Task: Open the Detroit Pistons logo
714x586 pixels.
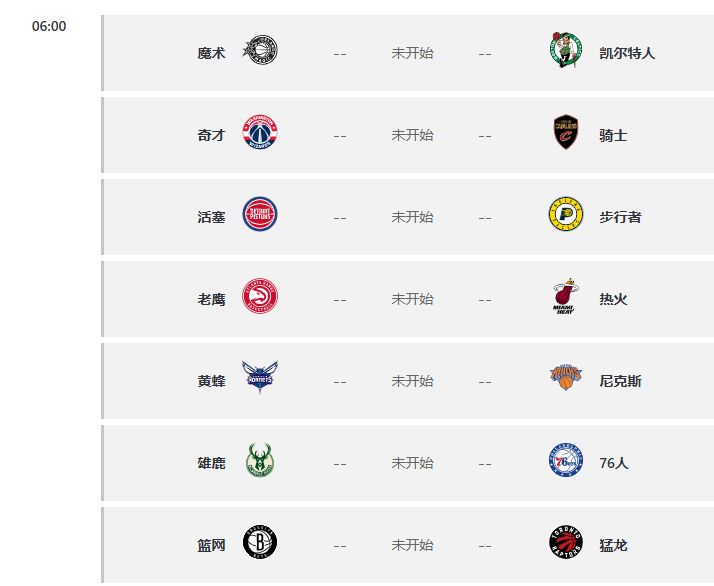Action: coord(260,216)
